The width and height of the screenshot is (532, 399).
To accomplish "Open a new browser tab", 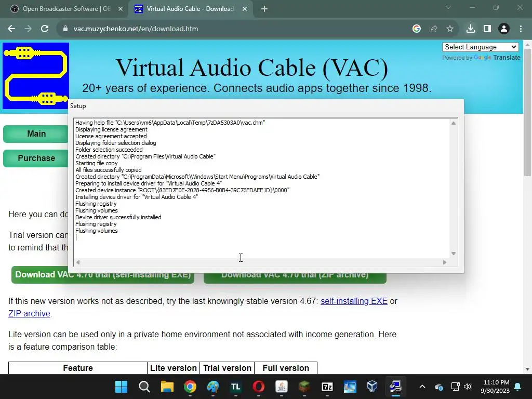I will coord(264,9).
